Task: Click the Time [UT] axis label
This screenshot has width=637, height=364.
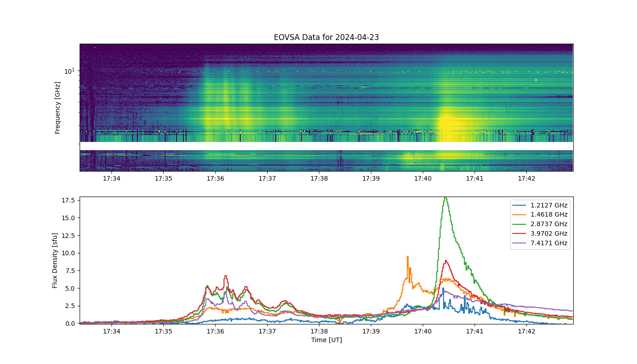Action: point(326,340)
